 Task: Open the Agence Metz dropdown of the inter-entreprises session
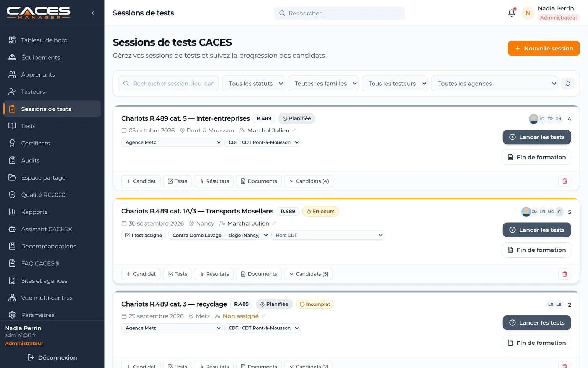click(x=172, y=142)
